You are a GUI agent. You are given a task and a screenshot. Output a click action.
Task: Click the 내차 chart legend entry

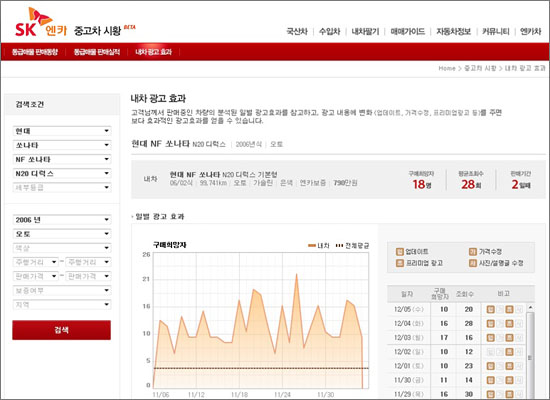tap(318, 246)
